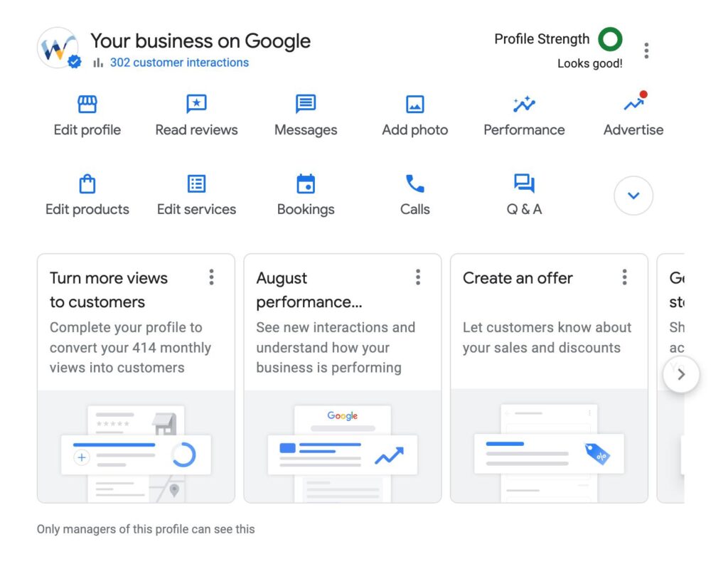728x564 pixels.
Task: Click the Google performance illustration thumbnail
Action: 343,447
